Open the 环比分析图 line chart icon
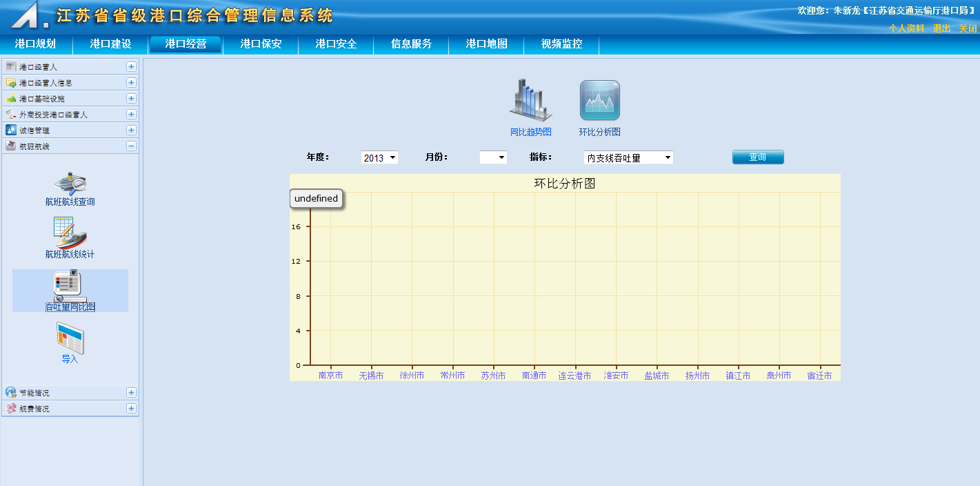Viewport: 980px width, 486px height. coord(599,101)
